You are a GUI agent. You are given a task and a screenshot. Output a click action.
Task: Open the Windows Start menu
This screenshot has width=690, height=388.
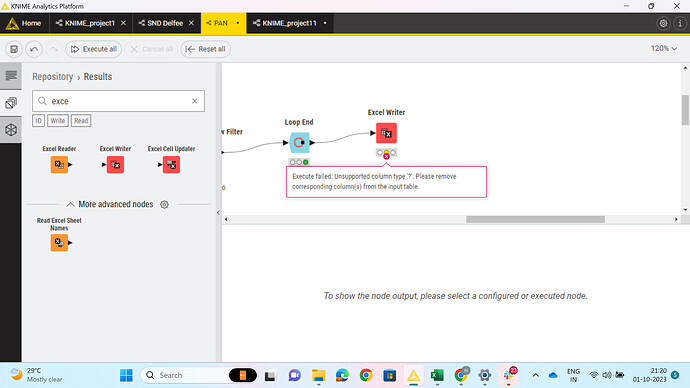click(126, 375)
